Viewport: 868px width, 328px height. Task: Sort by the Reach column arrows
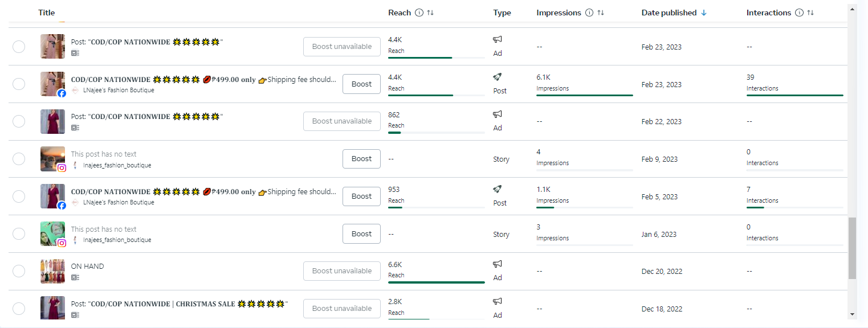(430, 13)
